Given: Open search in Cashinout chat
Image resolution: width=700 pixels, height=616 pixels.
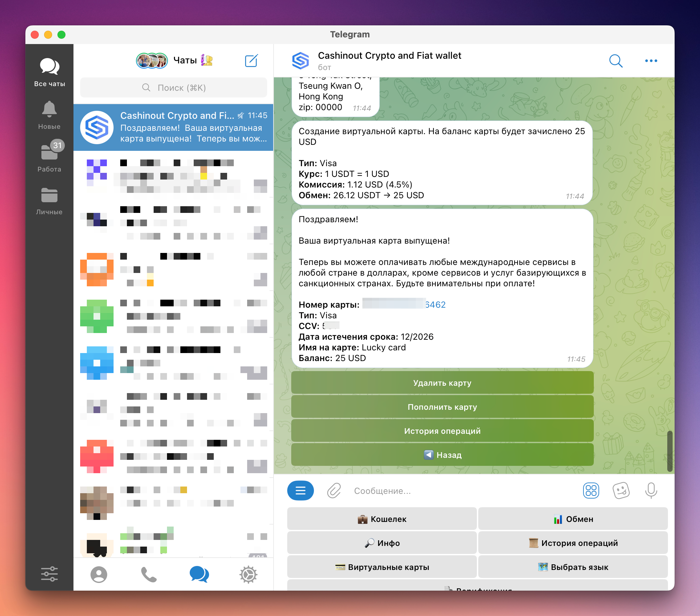Looking at the screenshot, I should pyautogui.click(x=616, y=61).
